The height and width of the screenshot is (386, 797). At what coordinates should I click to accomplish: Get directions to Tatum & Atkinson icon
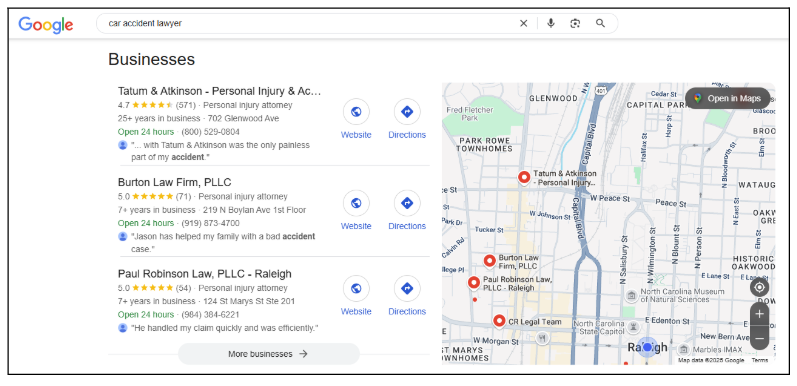click(x=407, y=112)
